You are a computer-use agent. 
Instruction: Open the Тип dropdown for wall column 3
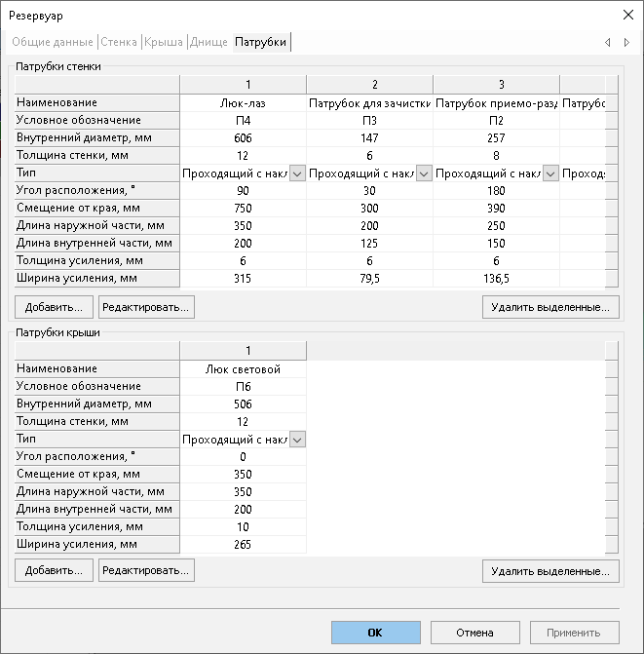tap(550, 173)
